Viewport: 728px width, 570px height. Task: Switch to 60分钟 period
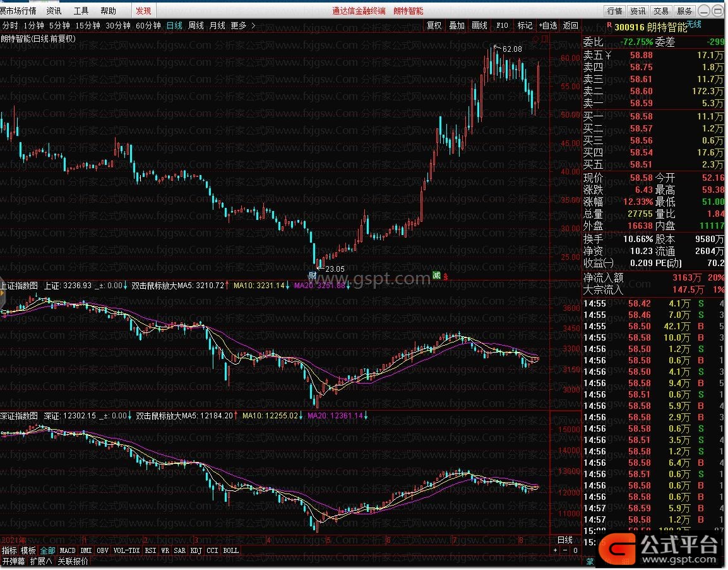tap(148, 25)
